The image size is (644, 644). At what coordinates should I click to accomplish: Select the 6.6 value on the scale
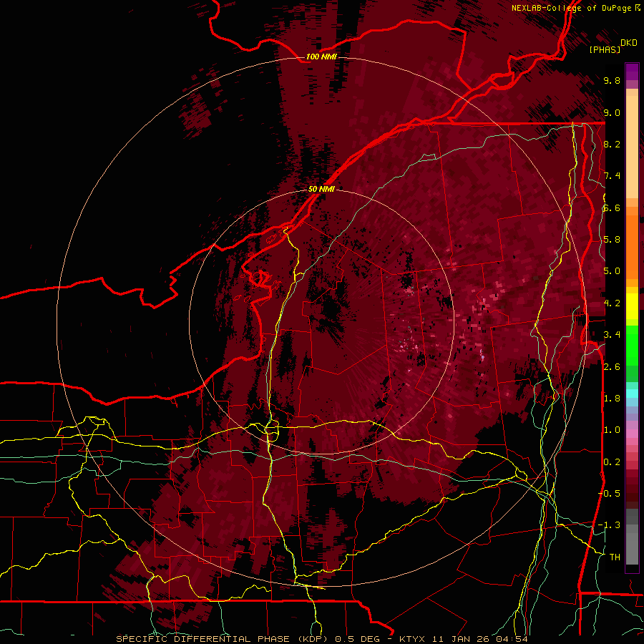coord(612,208)
